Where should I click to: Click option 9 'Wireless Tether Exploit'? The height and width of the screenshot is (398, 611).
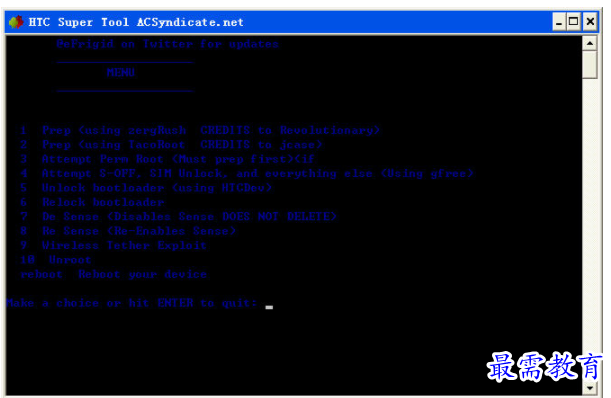pyautogui.click(x=113, y=245)
